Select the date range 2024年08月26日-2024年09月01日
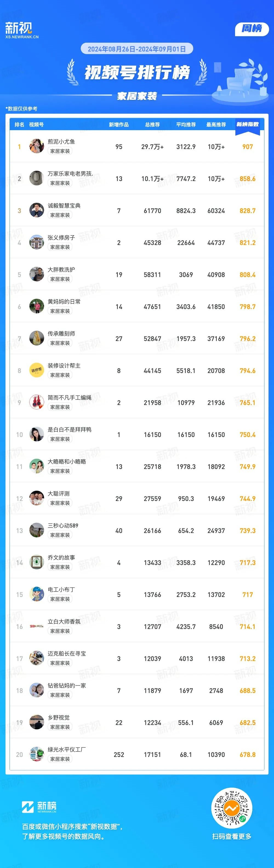274x868 pixels. (x=137, y=49)
